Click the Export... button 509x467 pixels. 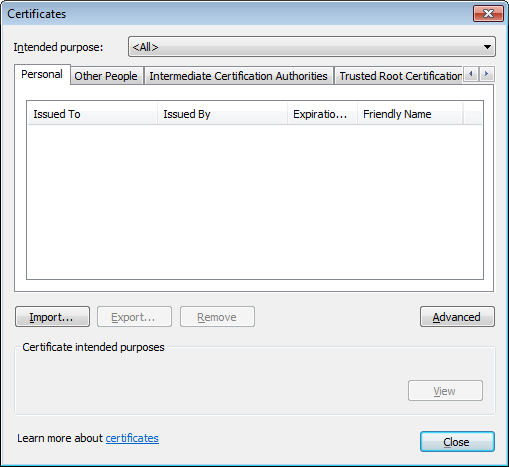click(x=134, y=317)
